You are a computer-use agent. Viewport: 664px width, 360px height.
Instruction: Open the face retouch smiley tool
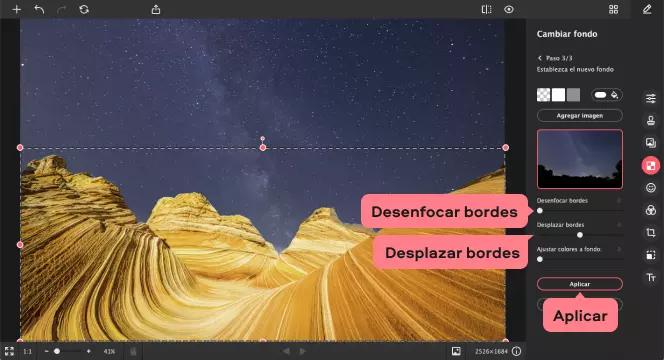(651, 188)
